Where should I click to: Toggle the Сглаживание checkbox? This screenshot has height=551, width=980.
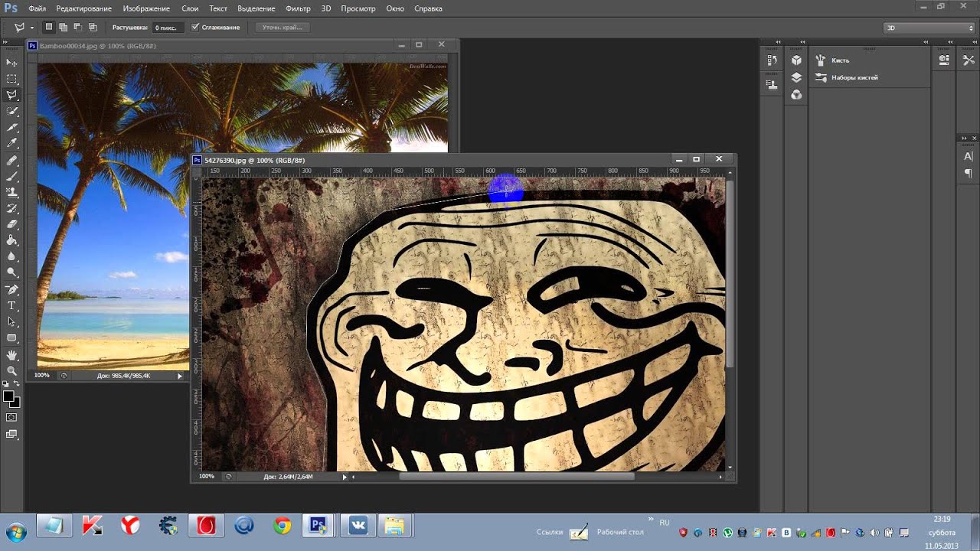pyautogui.click(x=195, y=28)
